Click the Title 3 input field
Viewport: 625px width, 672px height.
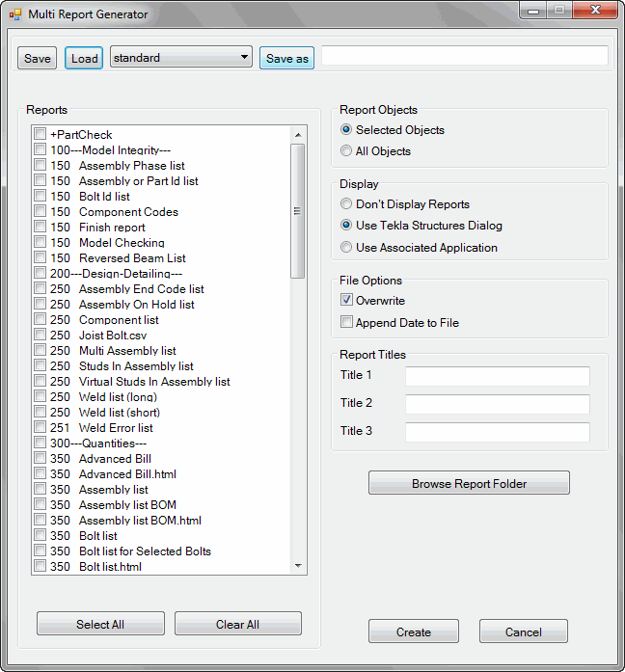click(498, 432)
